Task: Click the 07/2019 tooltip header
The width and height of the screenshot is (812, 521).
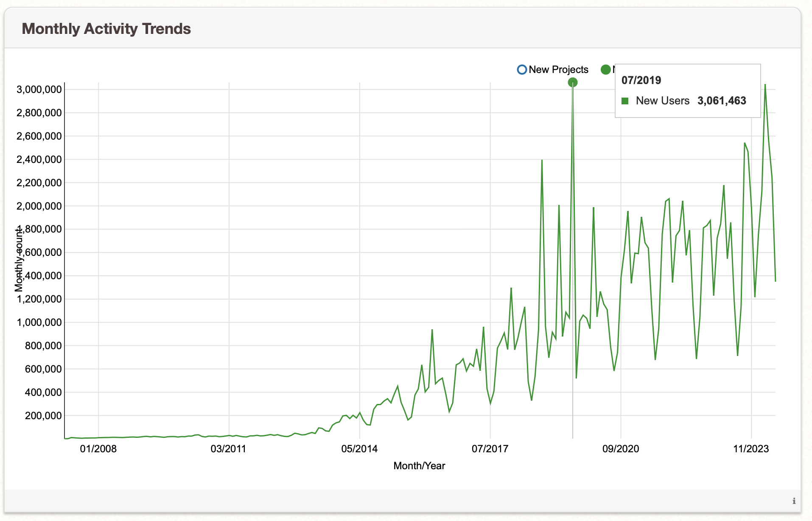Action: [641, 80]
